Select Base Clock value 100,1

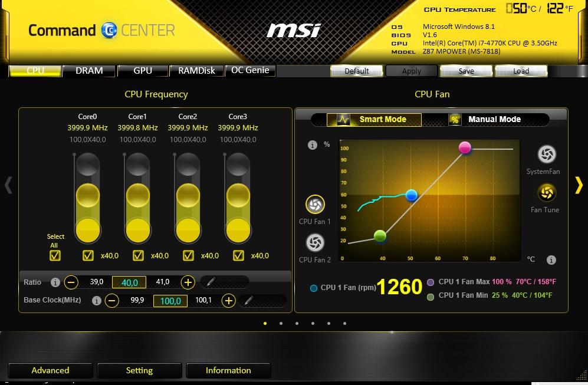point(203,300)
